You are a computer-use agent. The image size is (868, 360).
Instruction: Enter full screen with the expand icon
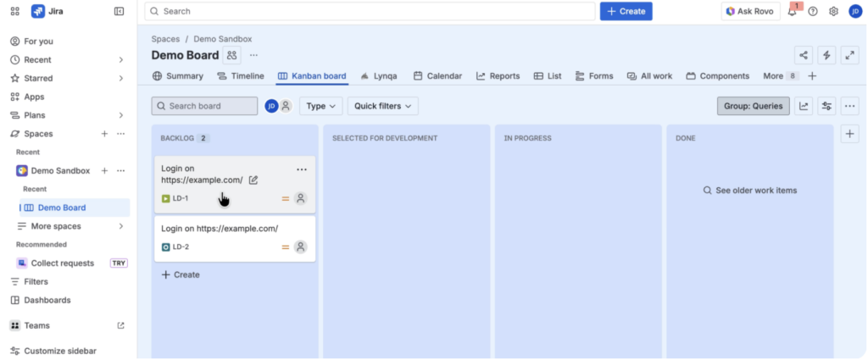(849, 55)
